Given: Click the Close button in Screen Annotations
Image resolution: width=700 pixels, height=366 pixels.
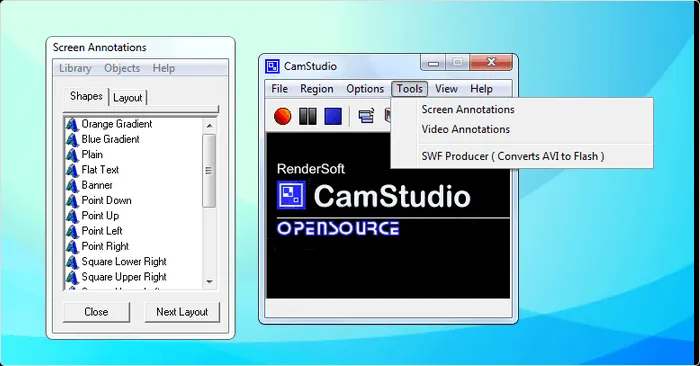Looking at the screenshot, I should [x=96, y=312].
